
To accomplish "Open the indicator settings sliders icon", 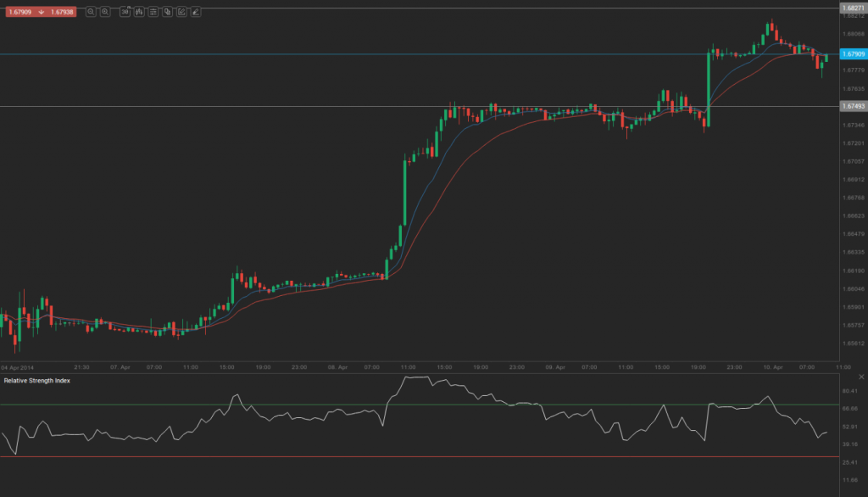I will (x=153, y=12).
